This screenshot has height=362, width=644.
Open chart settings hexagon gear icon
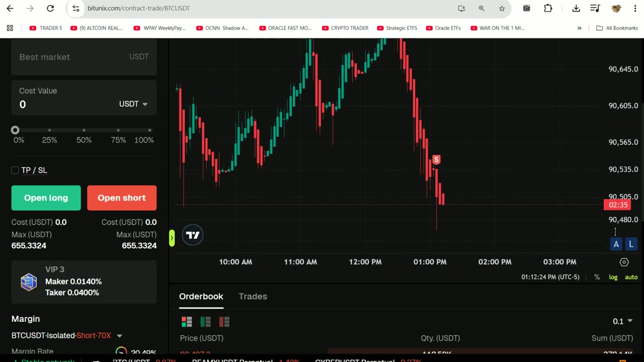point(624,262)
